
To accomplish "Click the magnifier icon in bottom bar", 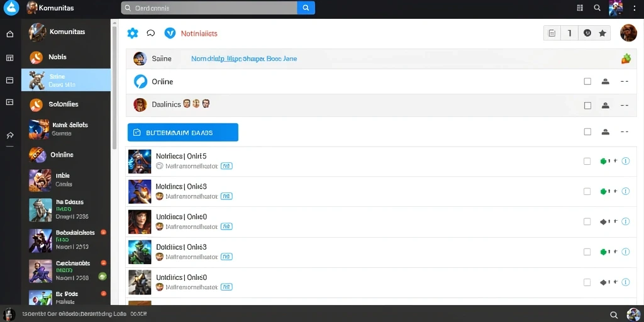I will [x=614, y=314].
